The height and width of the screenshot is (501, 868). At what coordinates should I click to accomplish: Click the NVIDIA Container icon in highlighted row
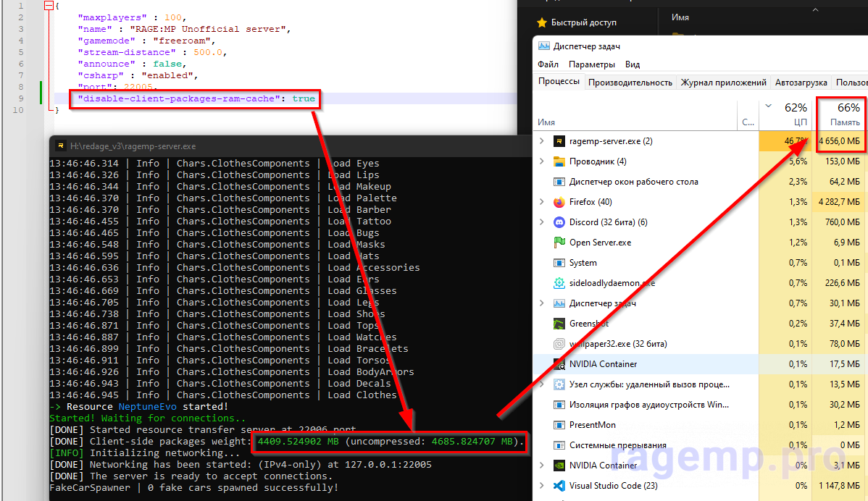coord(559,364)
